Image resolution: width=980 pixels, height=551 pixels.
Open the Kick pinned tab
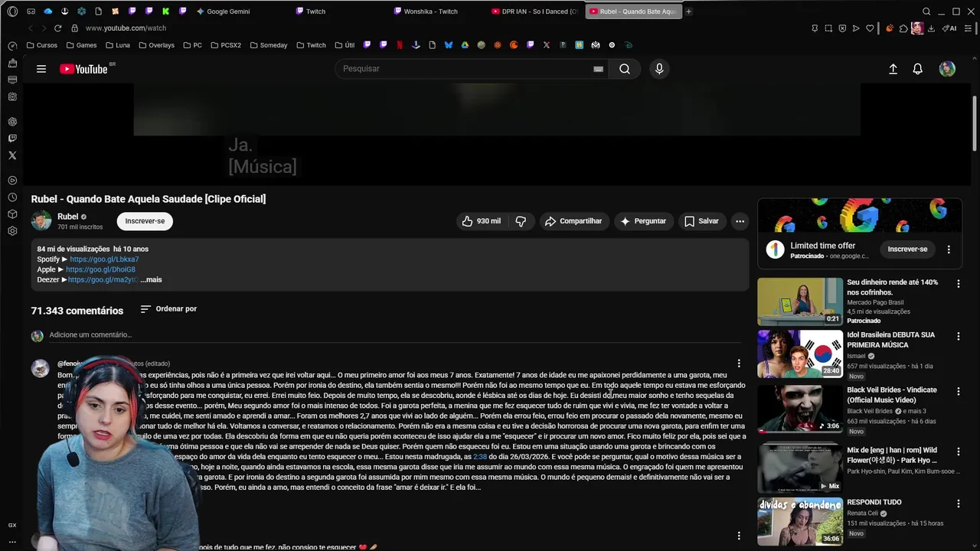click(165, 11)
